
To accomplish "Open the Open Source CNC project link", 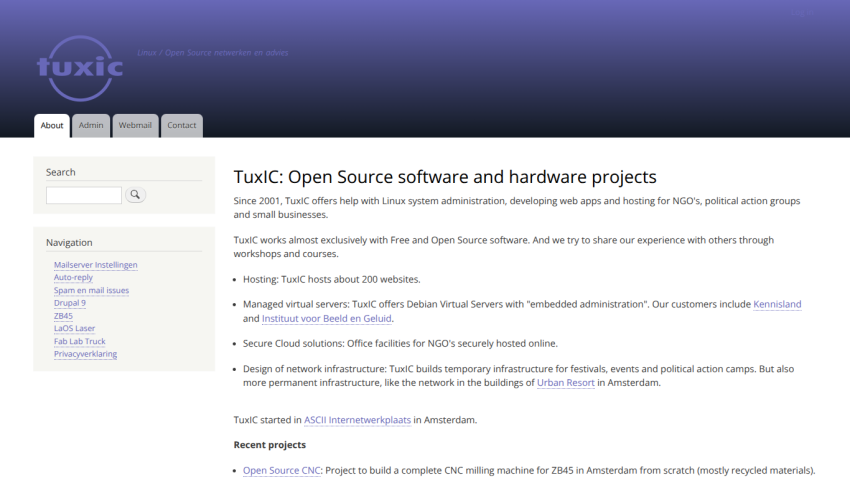I will tap(281, 470).
